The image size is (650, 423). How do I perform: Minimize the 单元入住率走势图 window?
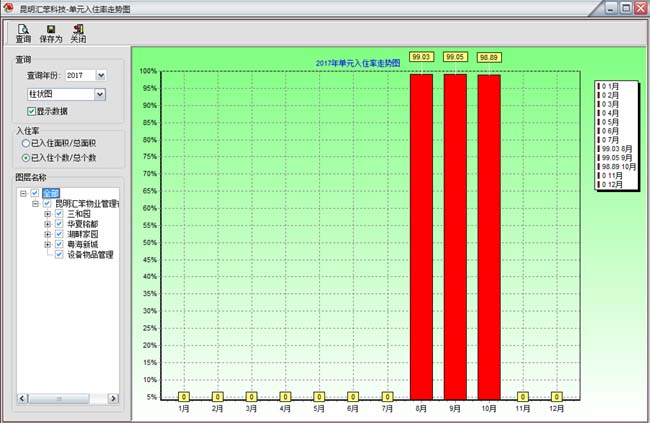click(x=611, y=7)
